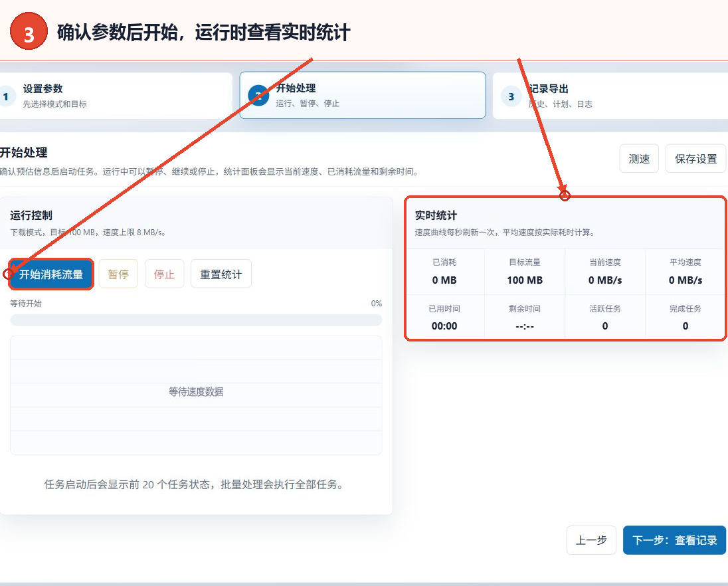
Task: Start with the 开始消耗流量 button
Action: click(x=51, y=274)
